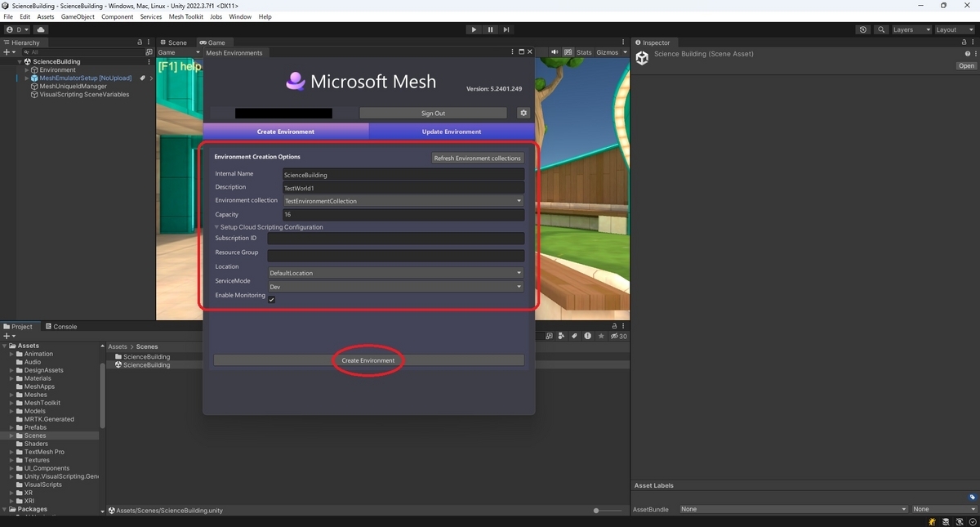Viewport: 980px width, 527px height.
Task: Click the Assets breadcrumb in Project panel
Action: 118,346
